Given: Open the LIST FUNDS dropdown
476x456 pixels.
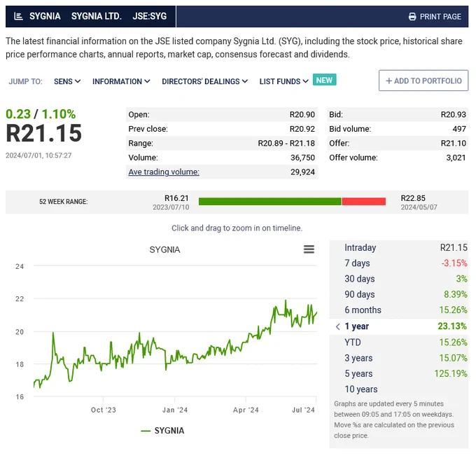Looking at the screenshot, I should [x=283, y=81].
